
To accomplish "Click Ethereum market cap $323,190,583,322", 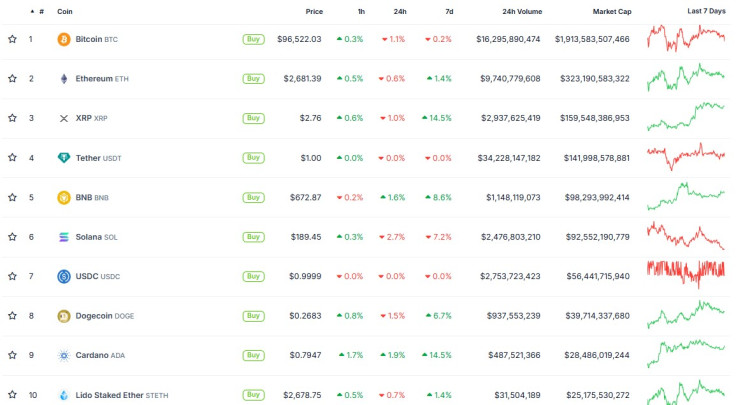I will [x=595, y=79].
